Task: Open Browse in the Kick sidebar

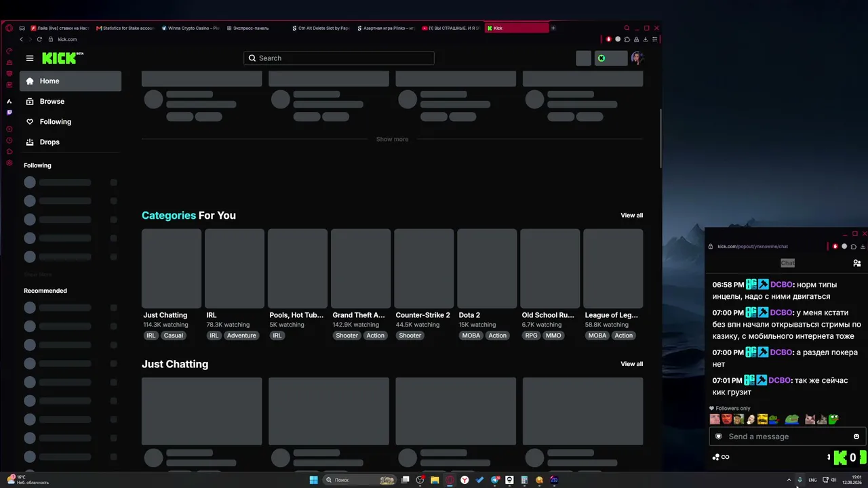Action: point(71,102)
